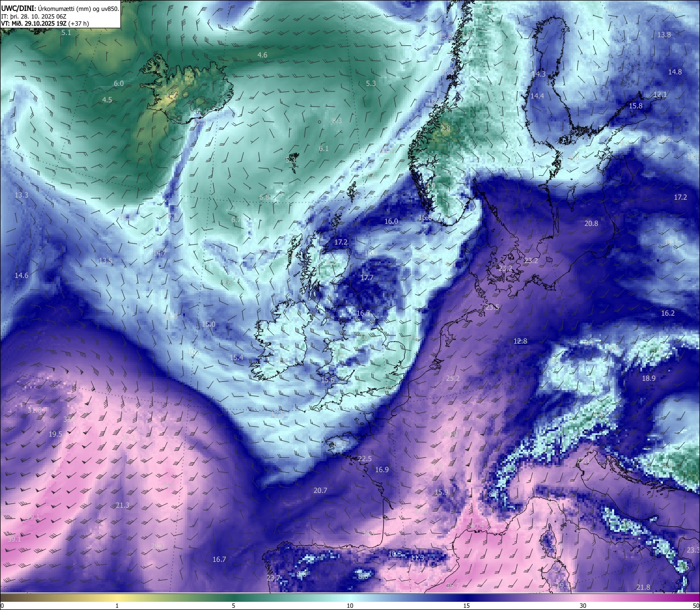The width and height of the screenshot is (700, 610).
Task: Click the UWC/DINI title line
Action: click(x=60, y=8)
